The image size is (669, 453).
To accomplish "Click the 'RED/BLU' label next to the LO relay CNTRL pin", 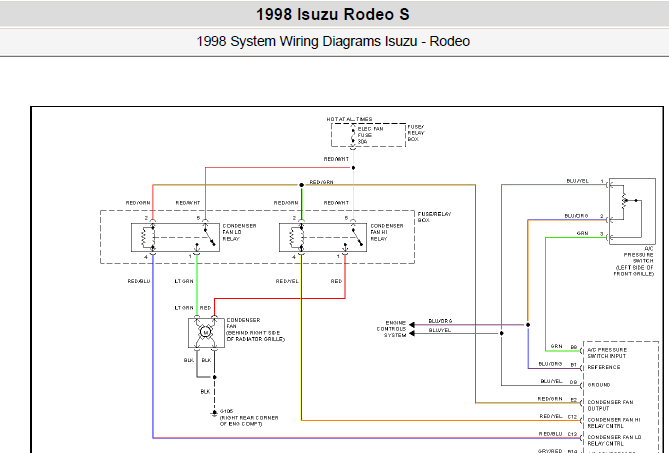I will 550,434.
